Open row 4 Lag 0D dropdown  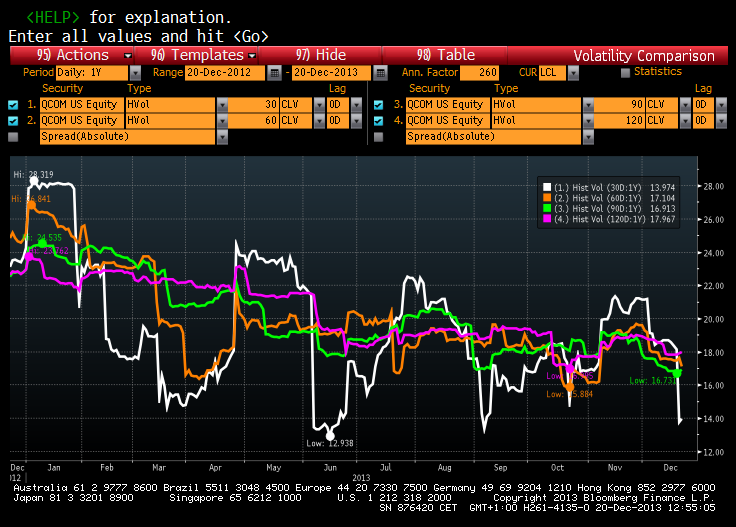[x=721, y=121]
